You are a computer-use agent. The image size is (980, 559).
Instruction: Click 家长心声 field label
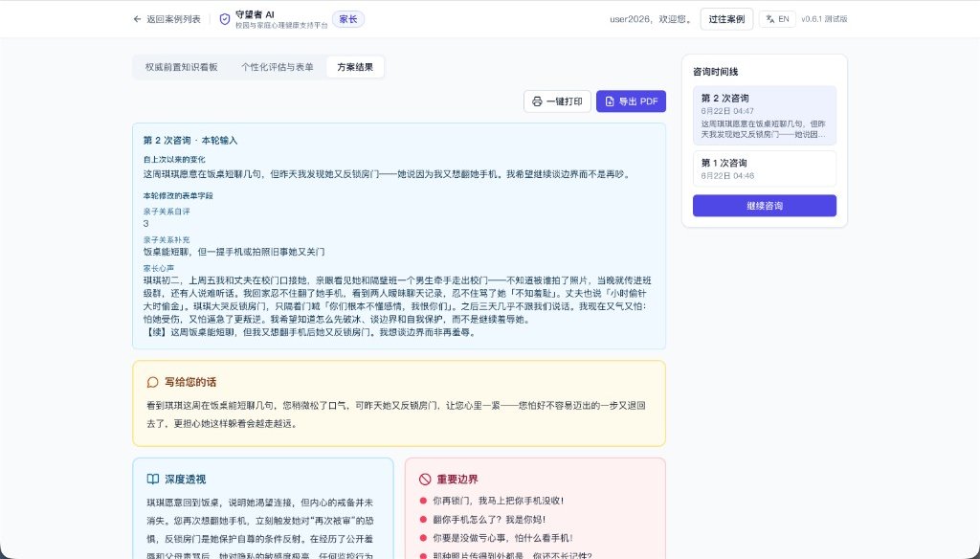(x=158, y=268)
